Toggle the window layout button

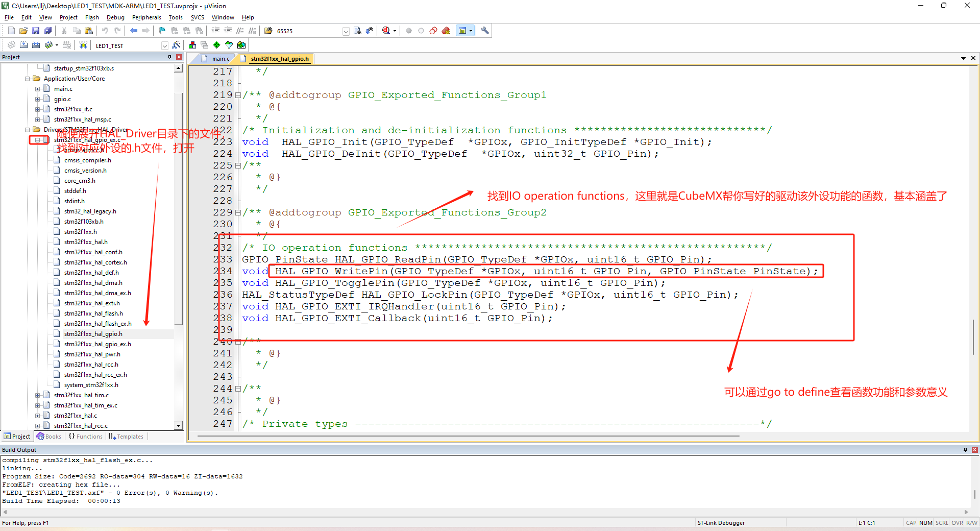click(462, 31)
